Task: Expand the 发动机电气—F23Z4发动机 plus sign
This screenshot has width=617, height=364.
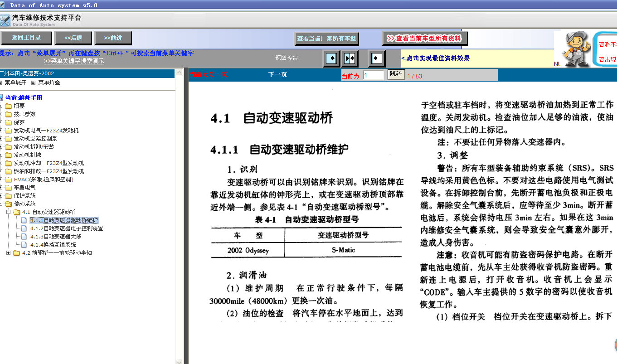Action: pyautogui.click(x=1, y=130)
